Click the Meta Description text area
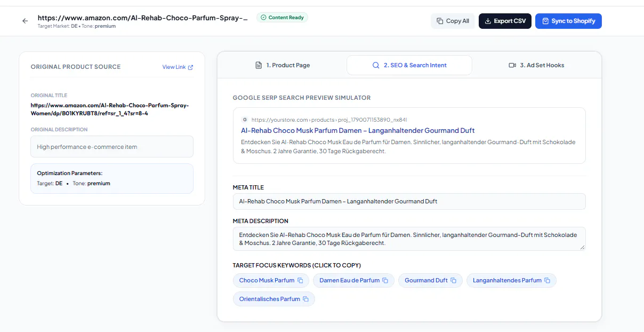 [409, 239]
